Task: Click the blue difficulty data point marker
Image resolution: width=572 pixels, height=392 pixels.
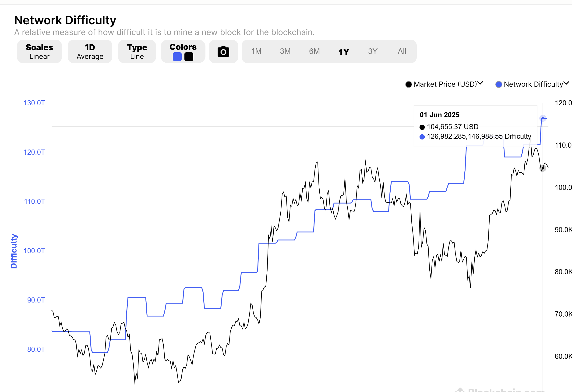Action: pos(543,118)
